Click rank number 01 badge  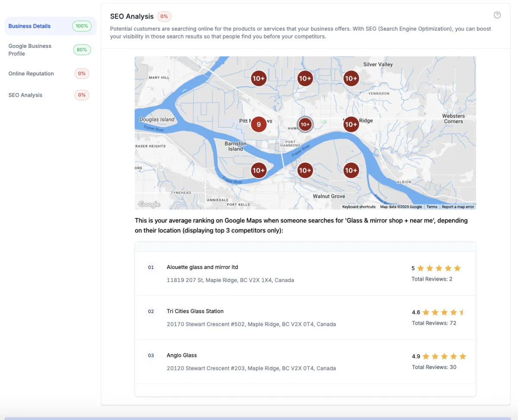pyautogui.click(x=151, y=267)
